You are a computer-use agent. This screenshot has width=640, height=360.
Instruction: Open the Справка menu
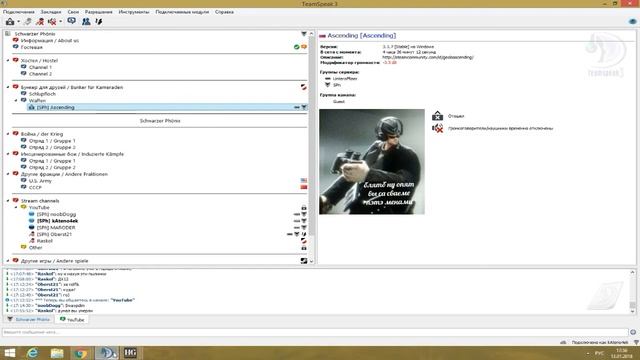[224, 12]
